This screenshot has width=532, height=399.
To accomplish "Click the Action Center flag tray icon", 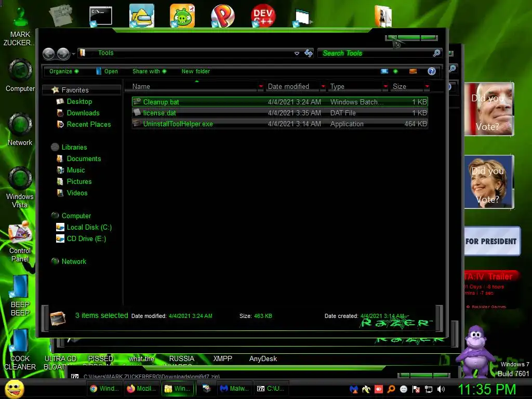I will (416, 389).
